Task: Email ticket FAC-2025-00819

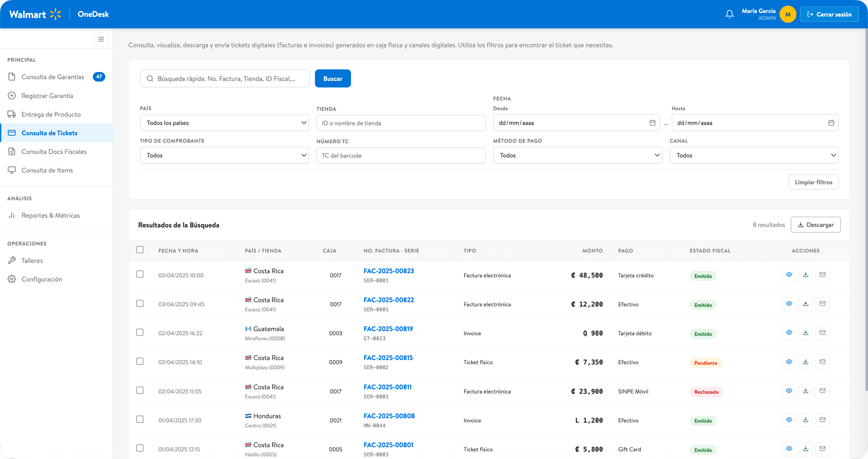Action: (822, 333)
